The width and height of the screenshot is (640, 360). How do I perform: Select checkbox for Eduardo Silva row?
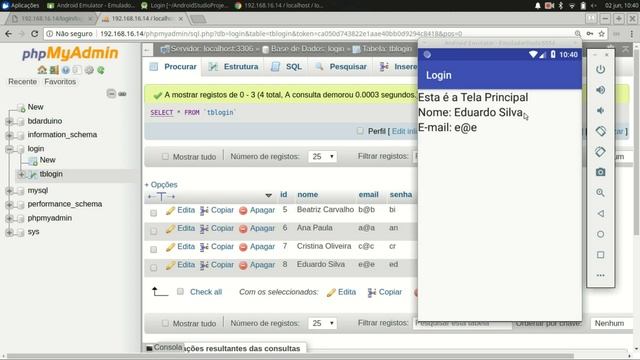[x=153, y=267]
